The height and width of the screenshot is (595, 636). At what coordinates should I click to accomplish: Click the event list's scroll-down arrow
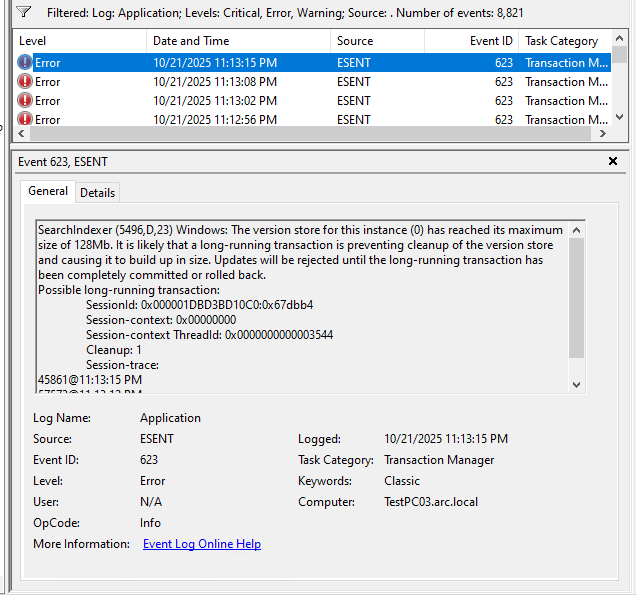(x=618, y=119)
